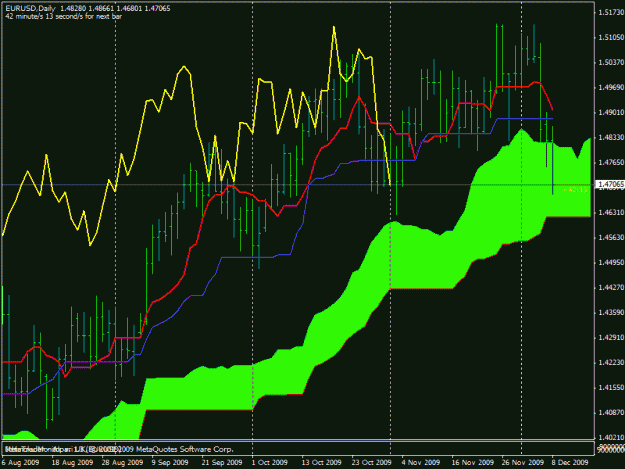Click the 28 Aug 2009 date label

click(122, 462)
